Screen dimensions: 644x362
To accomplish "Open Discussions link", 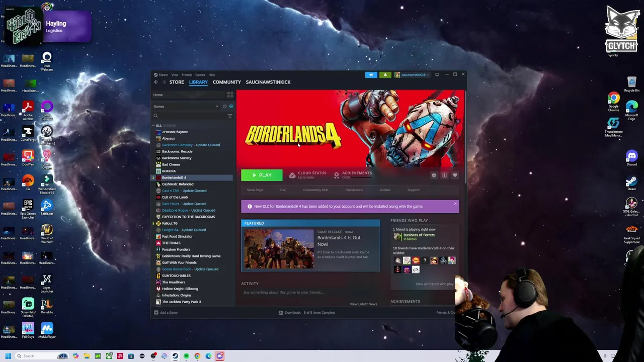I will coord(354,190).
